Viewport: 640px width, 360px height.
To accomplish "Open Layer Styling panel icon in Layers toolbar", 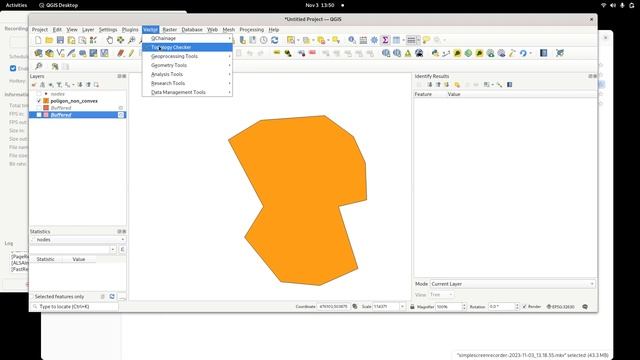I will pos(34,84).
